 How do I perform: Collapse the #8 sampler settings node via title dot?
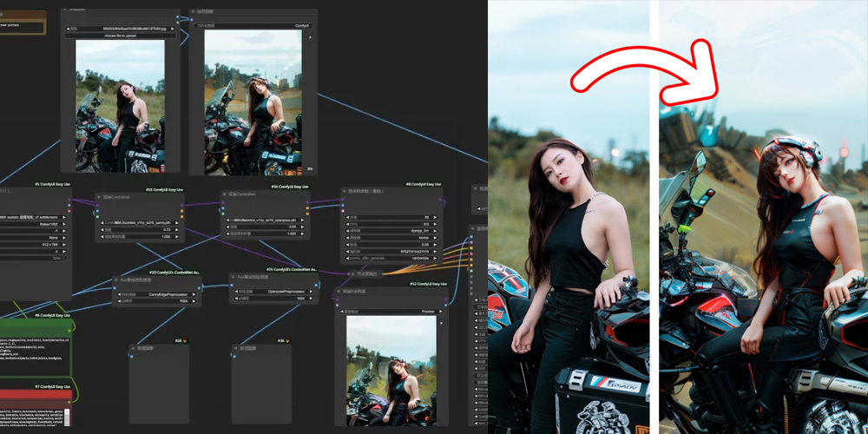[x=345, y=191]
